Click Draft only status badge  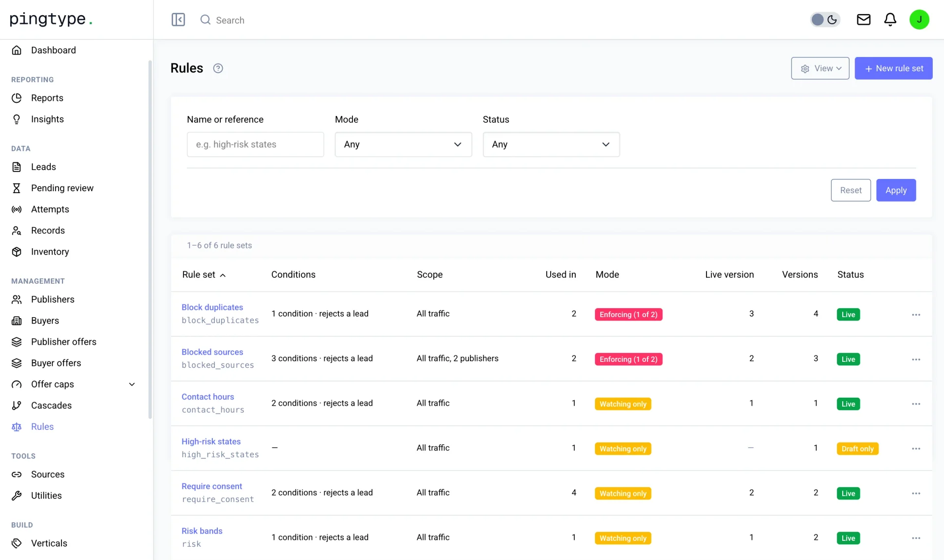[x=857, y=448]
